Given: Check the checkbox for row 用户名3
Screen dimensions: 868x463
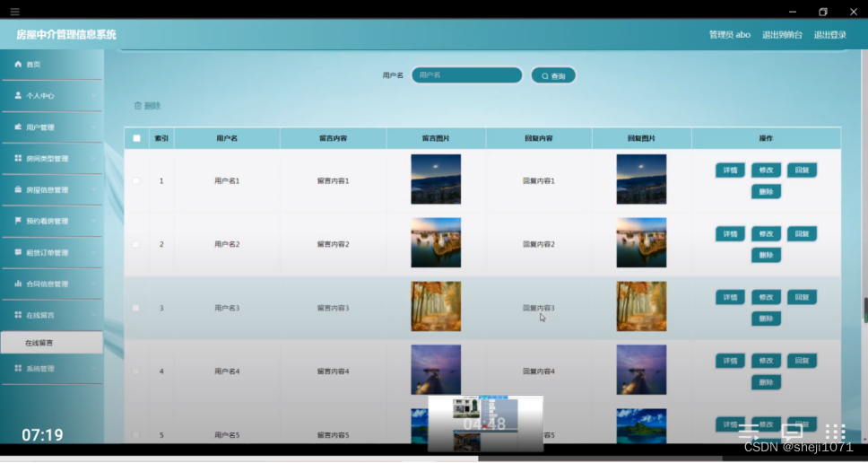Looking at the screenshot, I should tap(136, 308).
